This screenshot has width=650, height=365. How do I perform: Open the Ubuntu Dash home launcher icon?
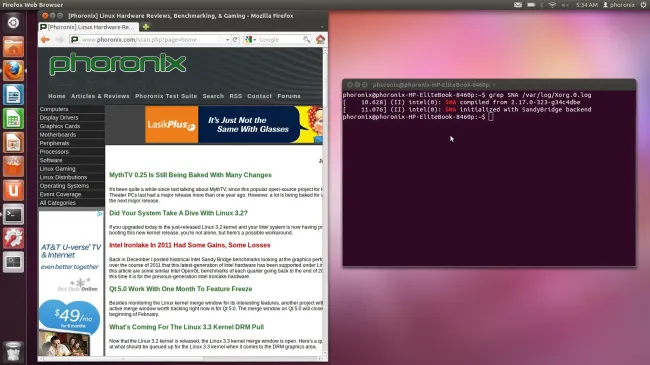13,22
